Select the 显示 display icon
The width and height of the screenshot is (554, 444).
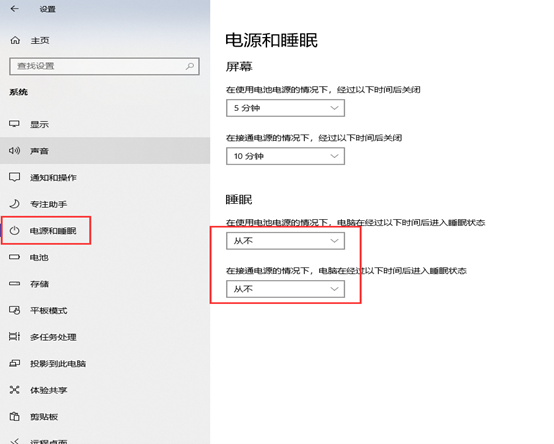coord(14,124)
